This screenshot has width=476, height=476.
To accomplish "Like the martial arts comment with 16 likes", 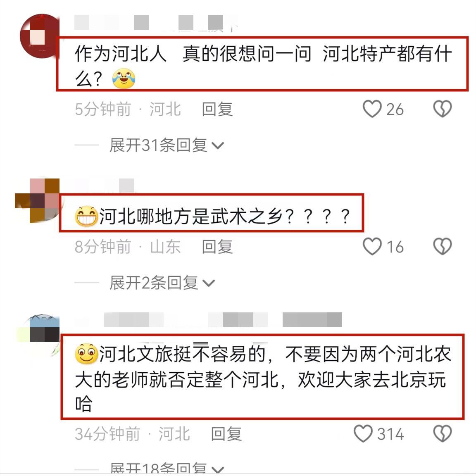I will tap(372, 246).
